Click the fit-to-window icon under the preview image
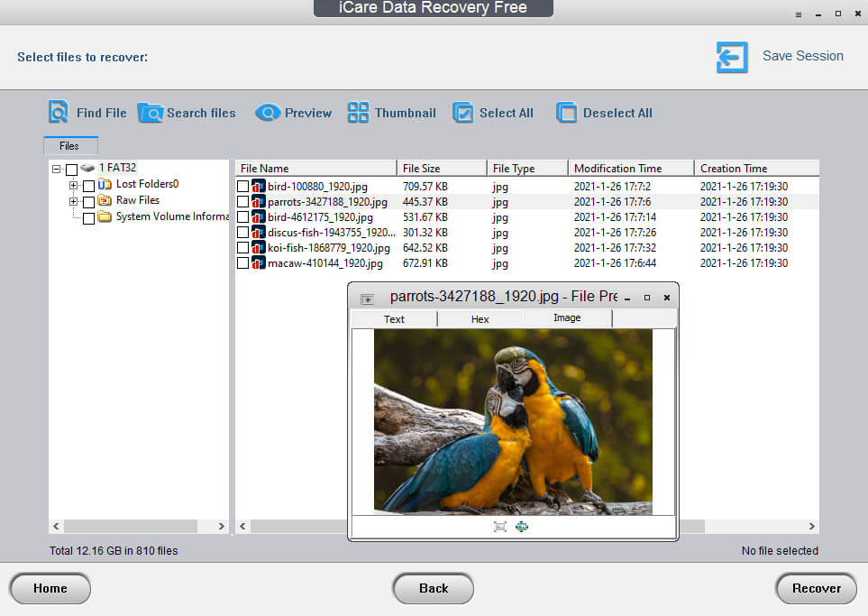The height and width of the screenshot is (616, 868). point(500,527)
